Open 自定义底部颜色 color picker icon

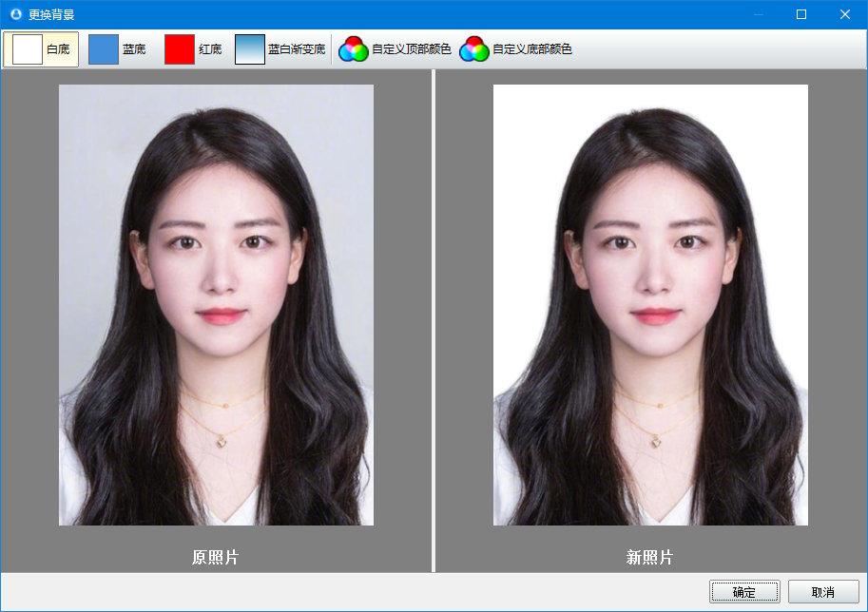(473, 49)
